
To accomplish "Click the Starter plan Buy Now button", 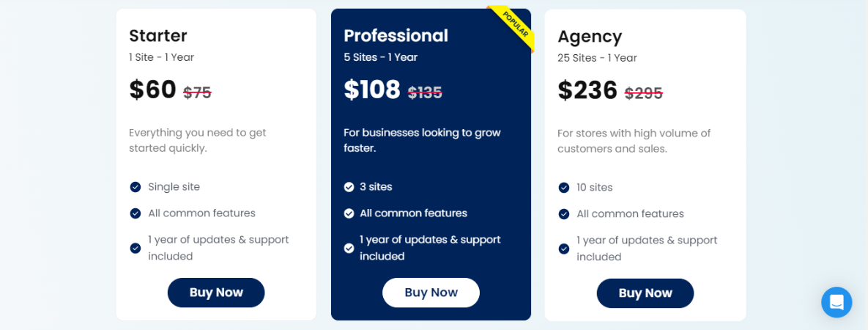I will (216, 293).
